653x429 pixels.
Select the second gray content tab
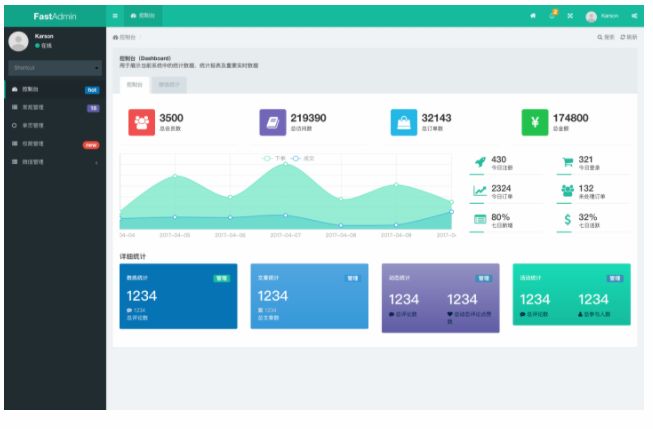169,85
